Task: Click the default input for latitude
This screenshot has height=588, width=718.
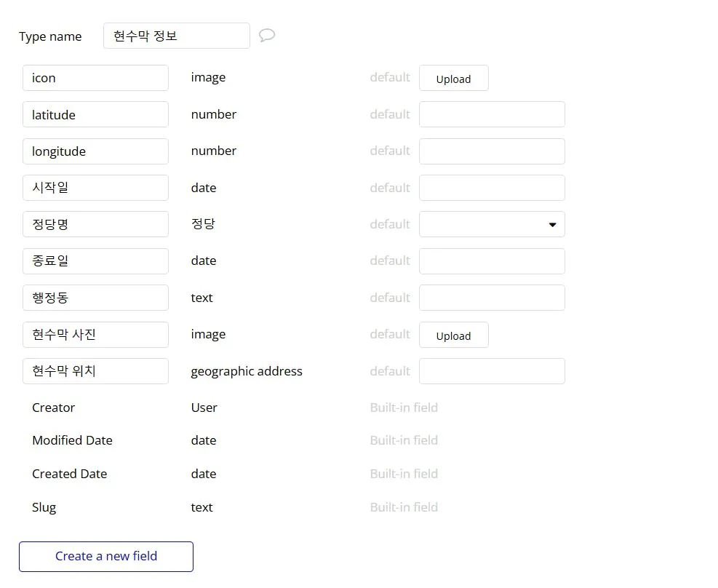Action: coord(492,114)
